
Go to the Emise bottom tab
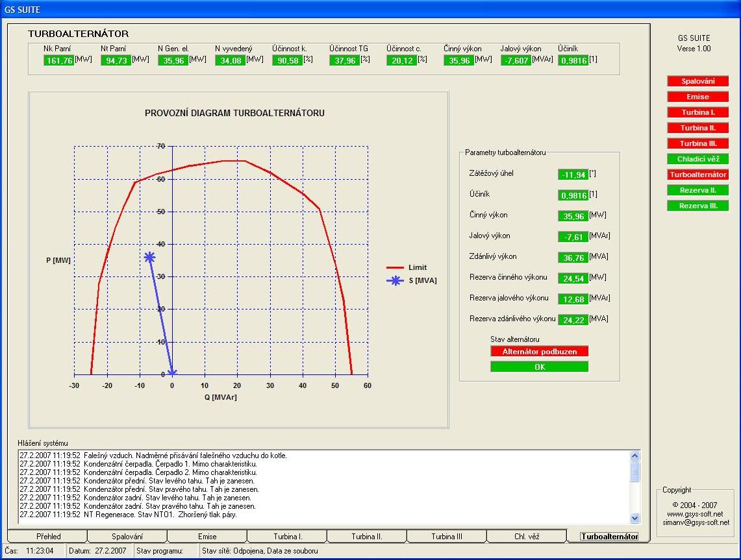point(207,537)
